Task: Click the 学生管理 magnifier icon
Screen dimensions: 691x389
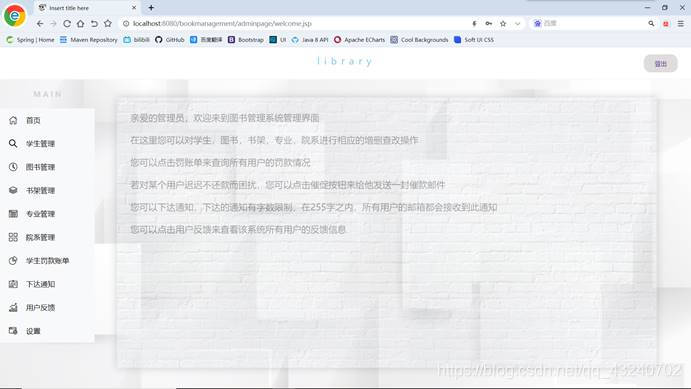Action: 13,144
